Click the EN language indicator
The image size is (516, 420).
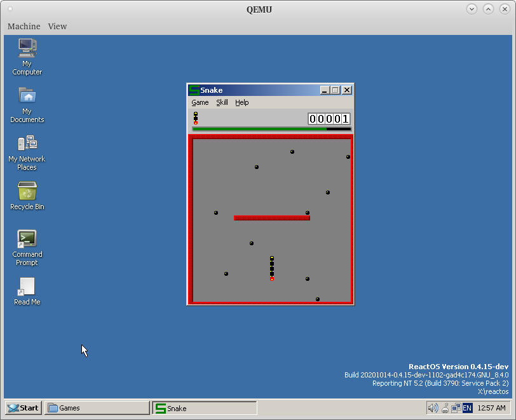click(467, 408)
